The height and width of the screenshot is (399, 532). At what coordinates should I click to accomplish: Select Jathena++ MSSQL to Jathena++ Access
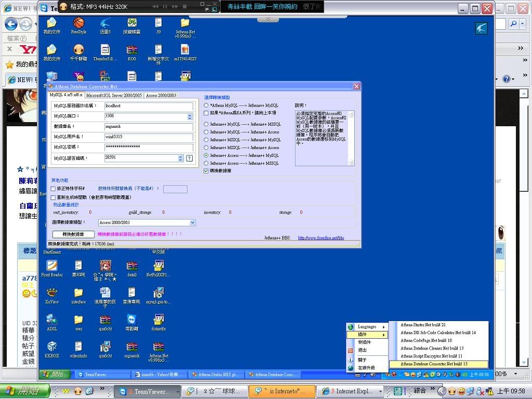coord(206,148)
